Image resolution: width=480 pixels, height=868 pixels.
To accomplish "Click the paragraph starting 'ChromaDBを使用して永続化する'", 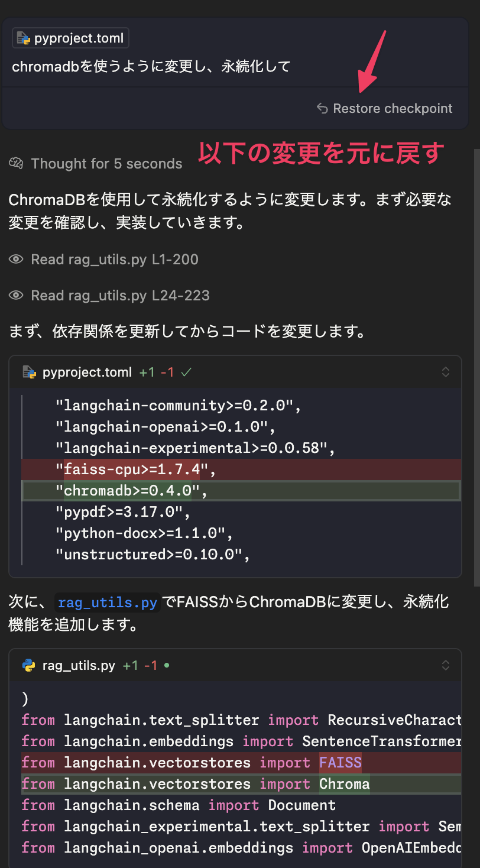I will click(x=231, y=211).
